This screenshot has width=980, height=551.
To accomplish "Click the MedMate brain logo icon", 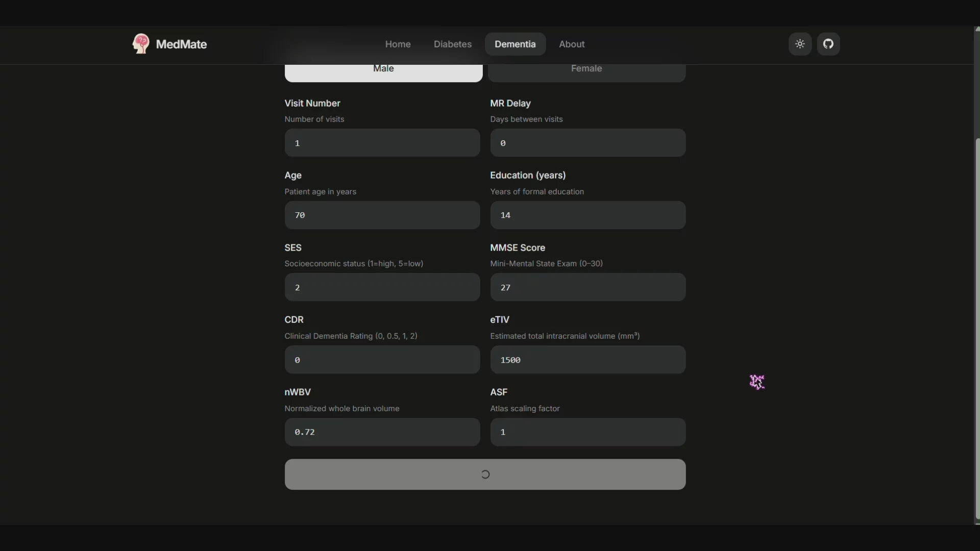I will click(141, 44).
